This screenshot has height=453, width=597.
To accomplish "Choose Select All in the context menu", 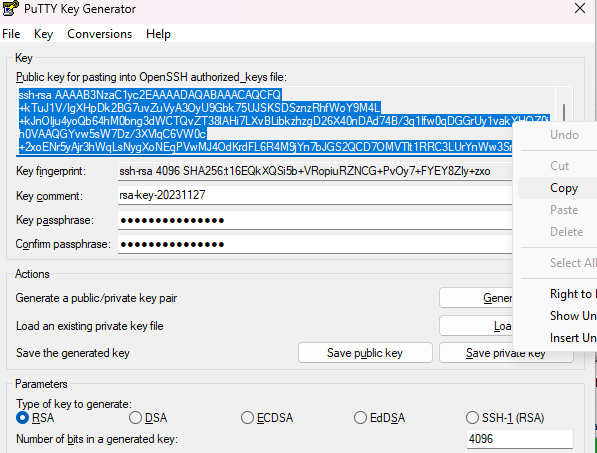I will click(x=557, y=263).
